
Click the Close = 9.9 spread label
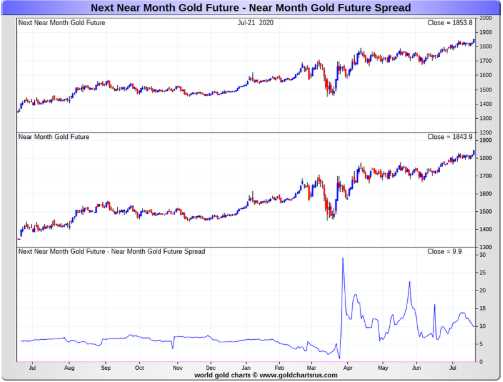coord(444,251)
